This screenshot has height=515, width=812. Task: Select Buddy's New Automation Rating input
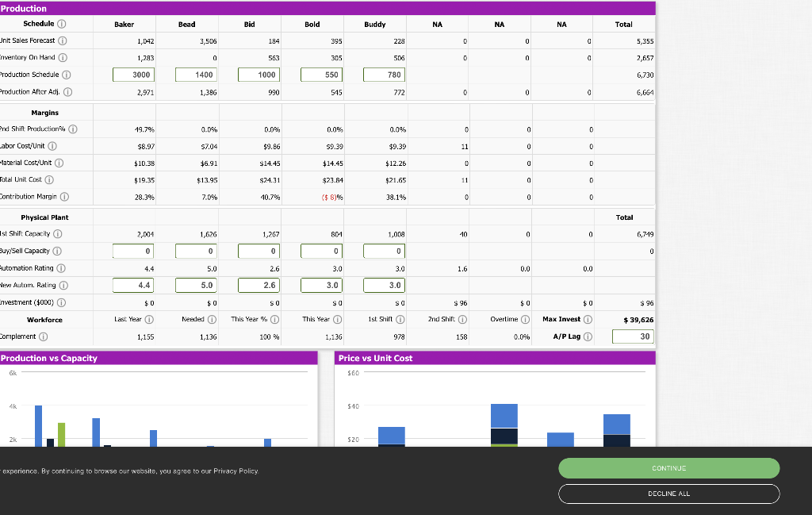point(383,285)
